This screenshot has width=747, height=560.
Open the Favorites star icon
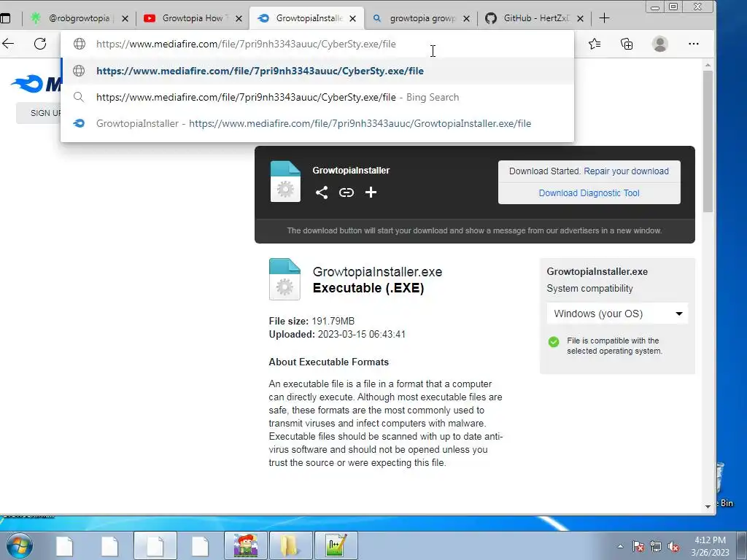[595, 44]
